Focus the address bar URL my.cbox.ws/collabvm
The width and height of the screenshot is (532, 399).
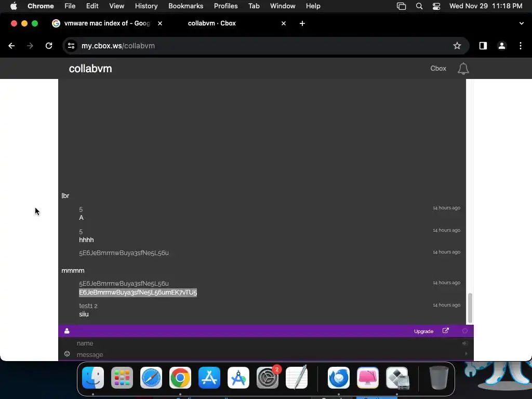tap(118, 46)
